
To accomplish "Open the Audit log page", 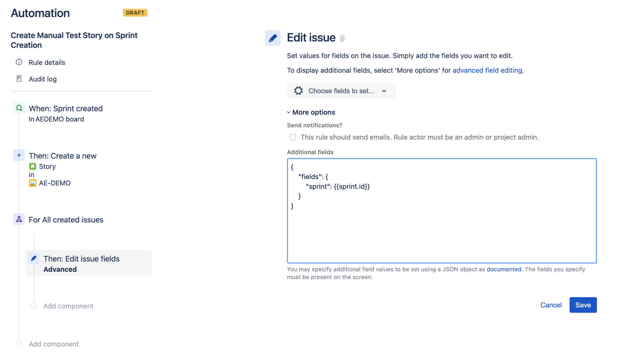I will point(43,79).
